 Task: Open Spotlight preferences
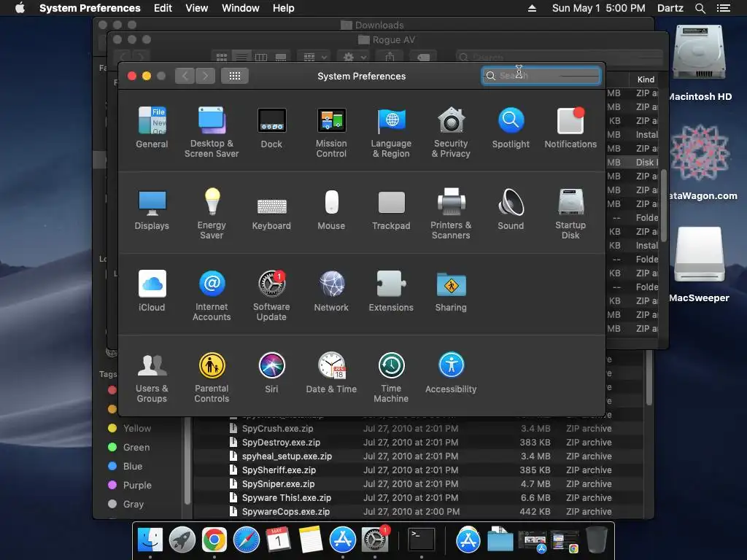coord(511,127)
